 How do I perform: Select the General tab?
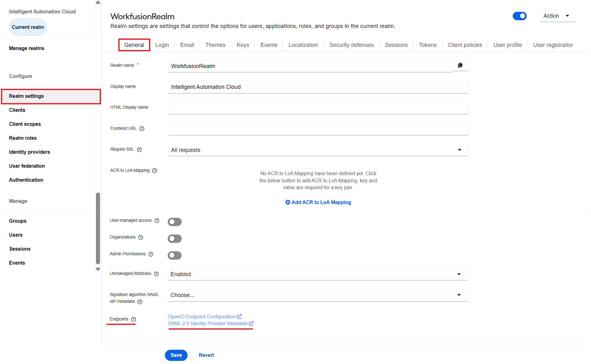pos(134,45)
